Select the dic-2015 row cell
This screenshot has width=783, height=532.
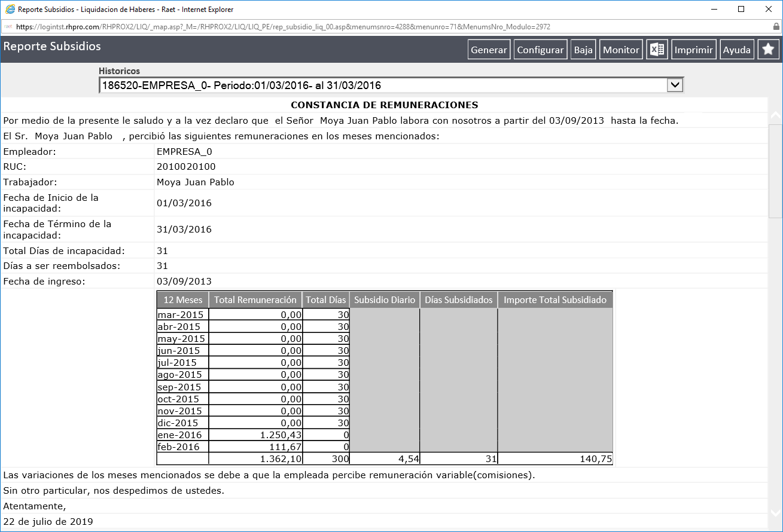click(x=182, y=423)
